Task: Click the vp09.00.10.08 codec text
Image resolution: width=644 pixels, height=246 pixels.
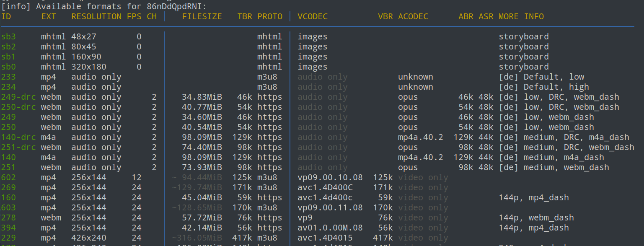Action: pos(330,178)
